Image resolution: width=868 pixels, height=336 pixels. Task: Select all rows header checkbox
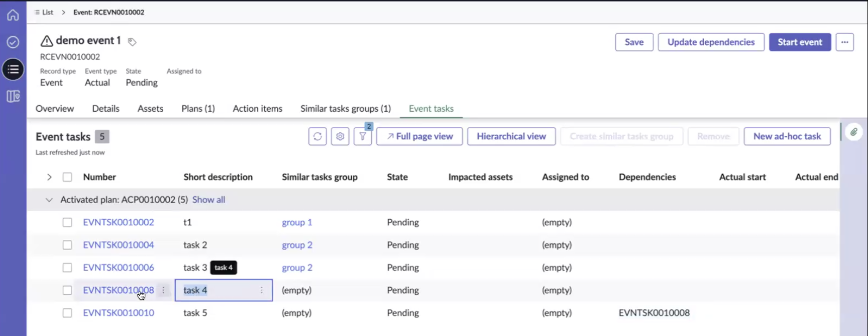tap(67, 177)
